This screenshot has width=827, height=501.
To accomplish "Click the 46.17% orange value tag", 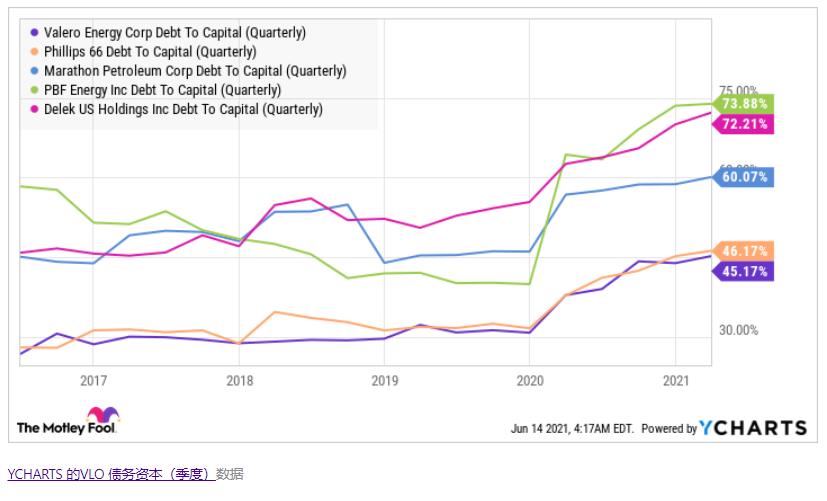I will [x=743, y=251].
